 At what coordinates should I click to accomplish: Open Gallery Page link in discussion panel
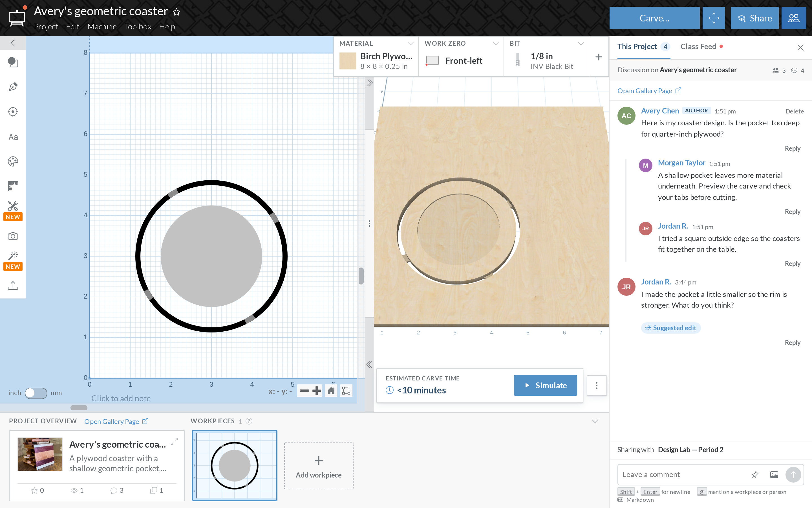coord(649,91)
